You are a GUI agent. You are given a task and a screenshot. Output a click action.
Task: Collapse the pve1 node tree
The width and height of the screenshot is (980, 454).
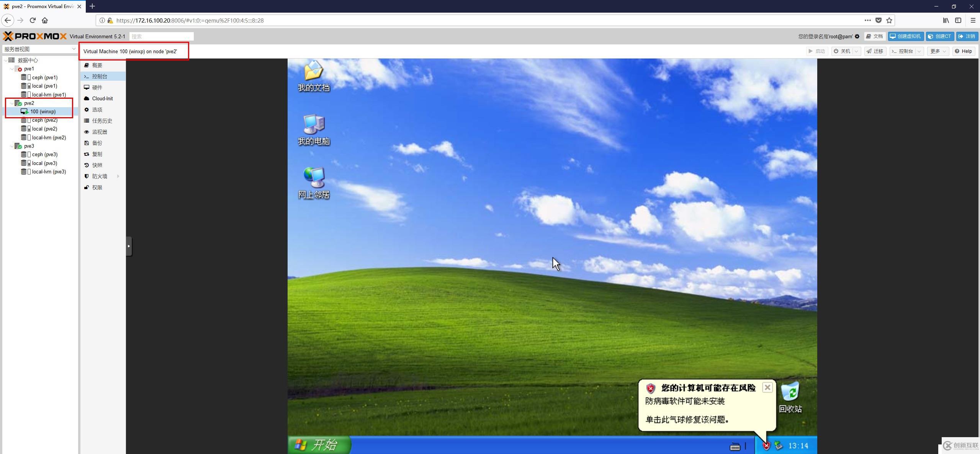[x=12, y=69]
